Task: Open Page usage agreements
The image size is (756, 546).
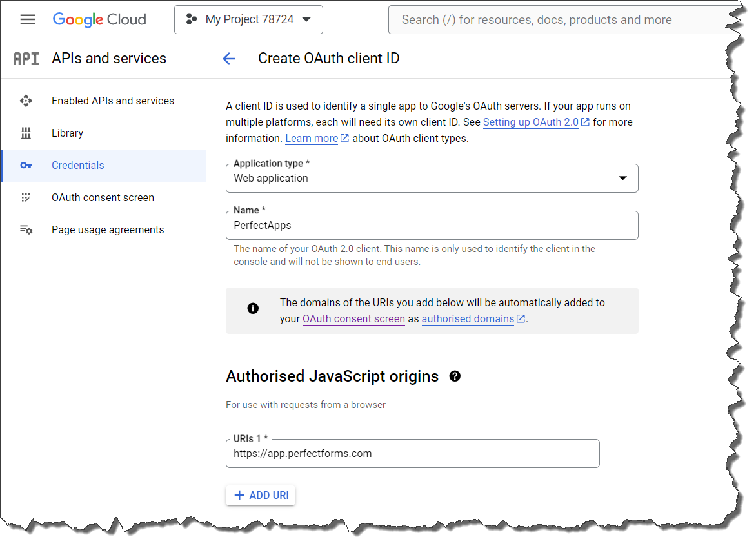Action: point(103,230)
